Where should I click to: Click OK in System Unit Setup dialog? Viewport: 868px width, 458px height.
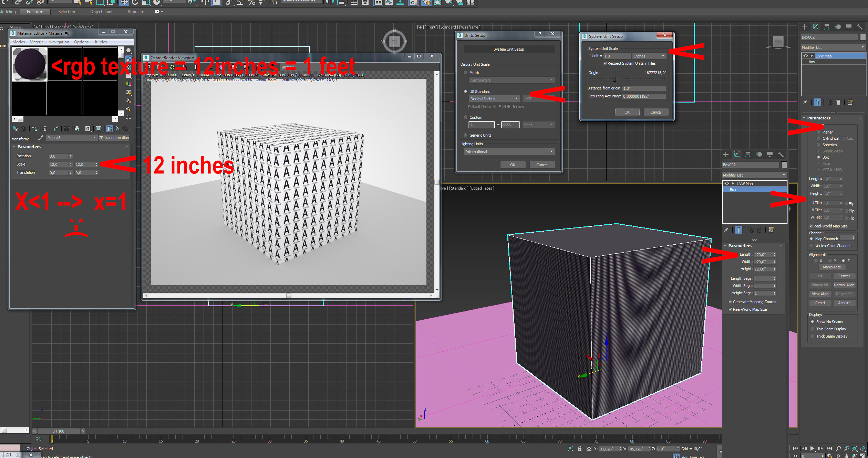coord(627,112)
